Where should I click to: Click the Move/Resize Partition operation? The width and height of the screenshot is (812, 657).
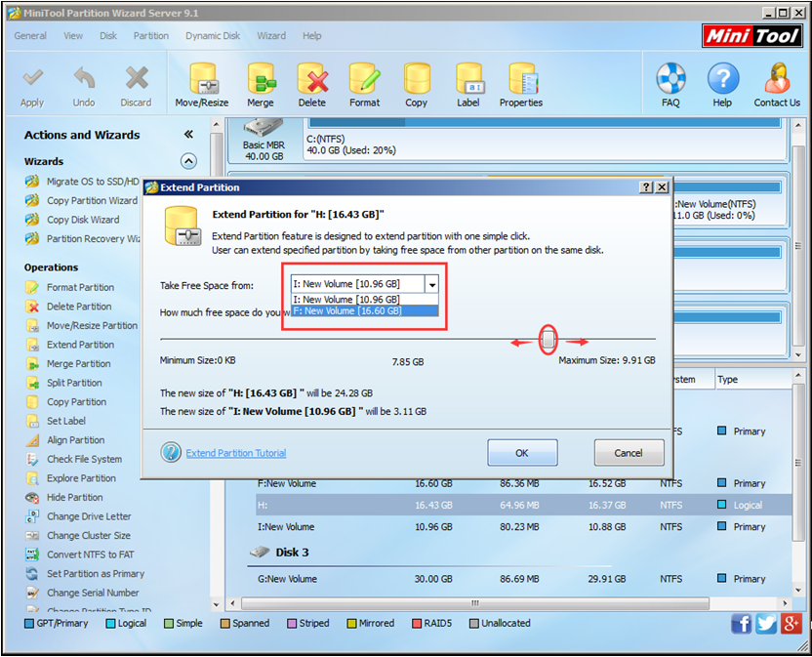(x=92, y=325)
